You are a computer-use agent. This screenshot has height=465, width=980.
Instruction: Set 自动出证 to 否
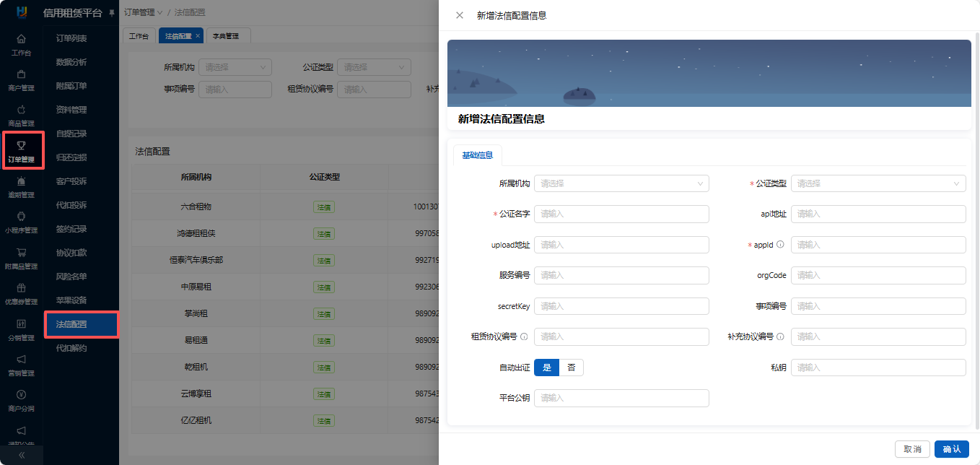point(571,368)
